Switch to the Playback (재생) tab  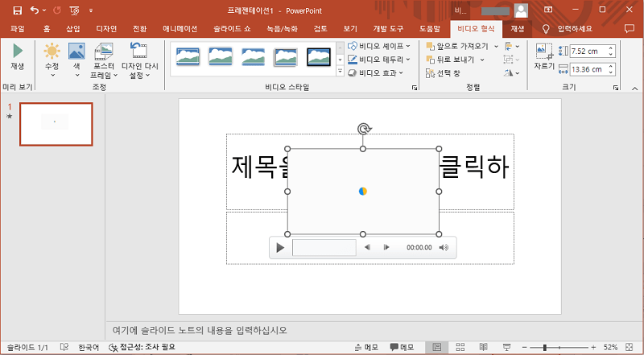[x=518, y=29]
